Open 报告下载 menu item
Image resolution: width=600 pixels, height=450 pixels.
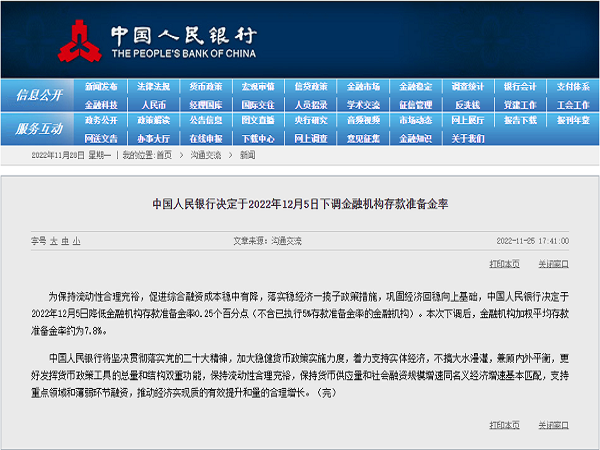[520, 121]
